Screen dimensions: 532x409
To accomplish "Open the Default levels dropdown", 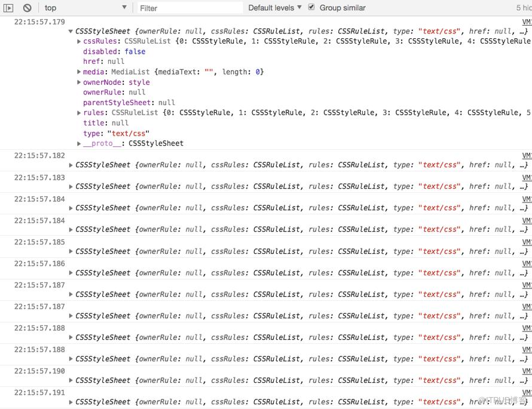I will (275, 8).
